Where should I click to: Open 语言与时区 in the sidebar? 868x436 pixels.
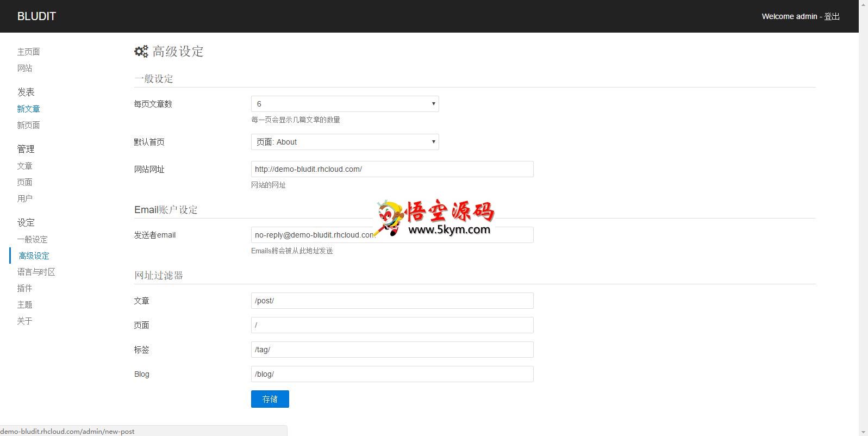click(x=36, y=272)
